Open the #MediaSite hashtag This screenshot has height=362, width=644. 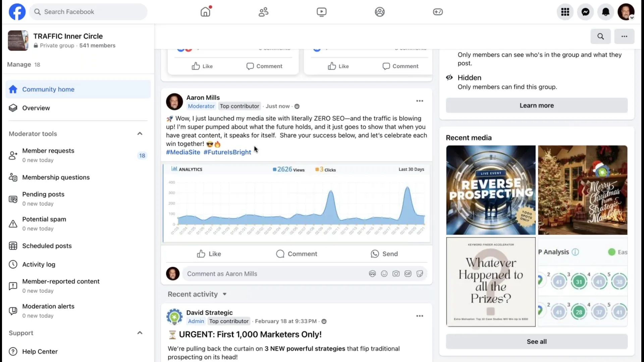(183, 152)
